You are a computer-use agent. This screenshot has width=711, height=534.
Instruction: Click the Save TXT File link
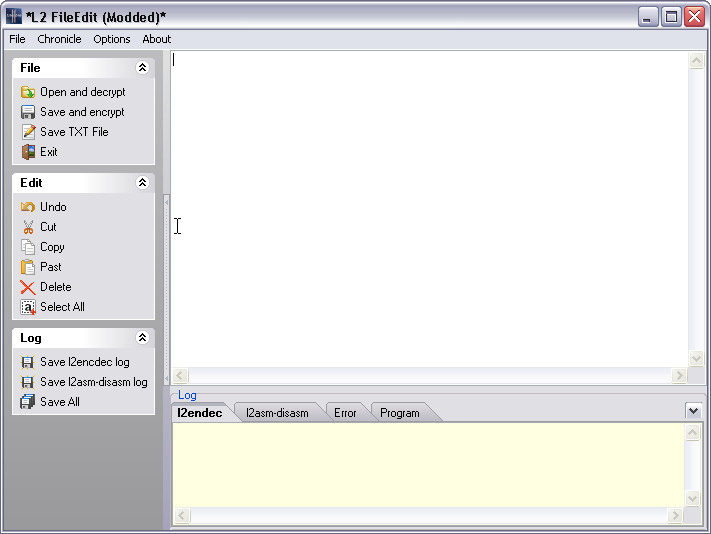(x=74, y=132)
